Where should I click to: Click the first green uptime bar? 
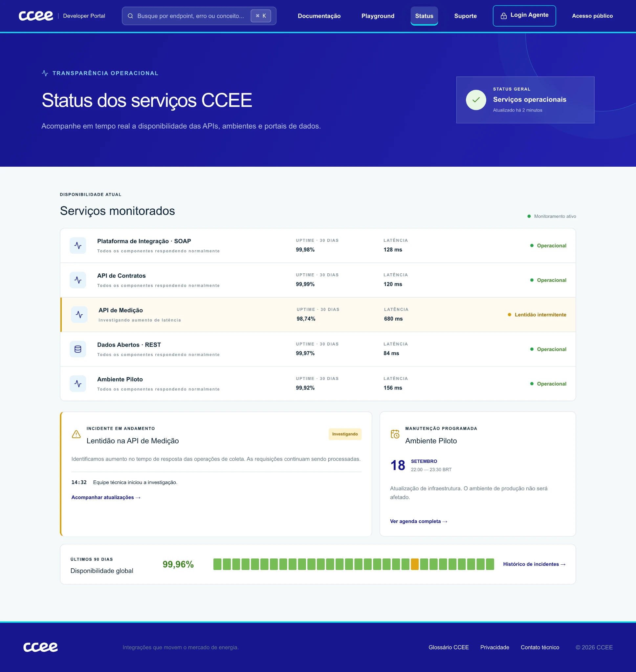(217, 564)
